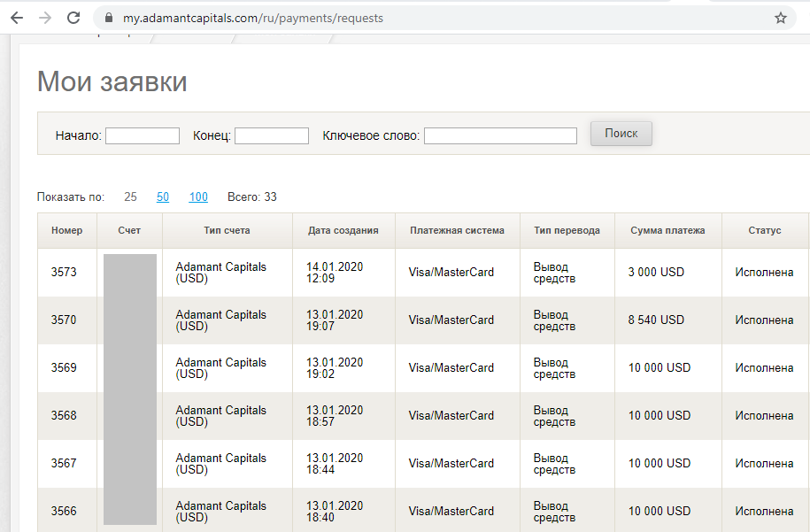The image size is (810, 532).
Task: Click the Сумма платежа column header
Action: [668, 230]
